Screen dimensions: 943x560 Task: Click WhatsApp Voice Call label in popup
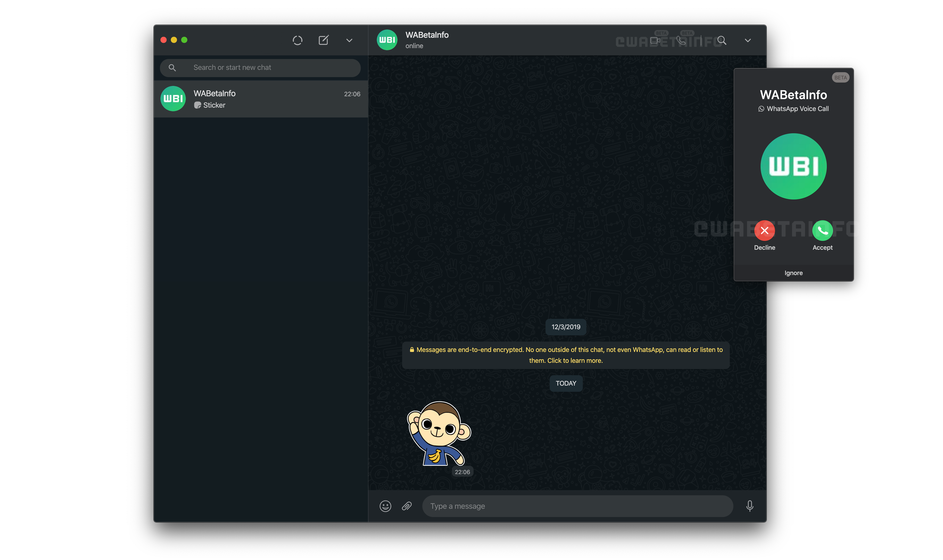pos(797,109)
